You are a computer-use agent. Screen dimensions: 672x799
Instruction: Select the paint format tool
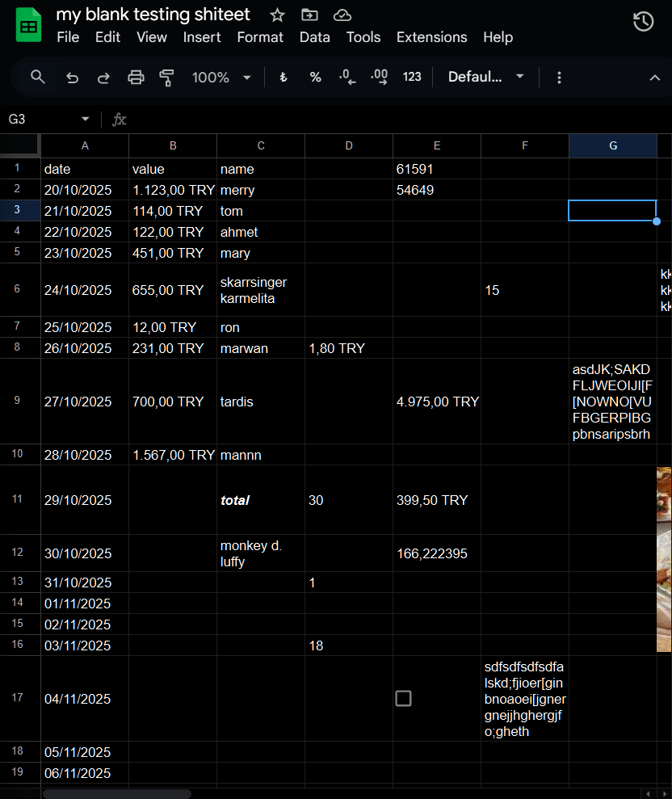[x=166, y=78]
